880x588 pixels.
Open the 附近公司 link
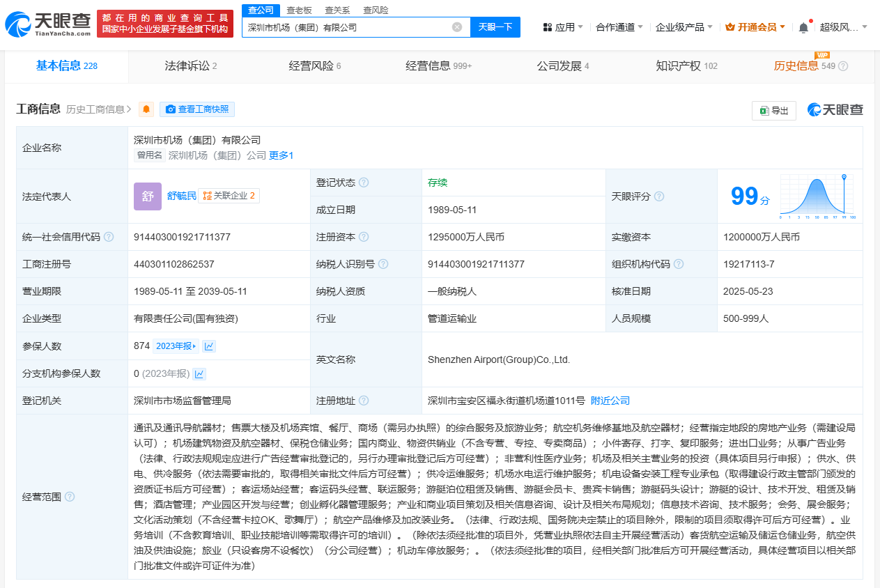tap(610, 401)
